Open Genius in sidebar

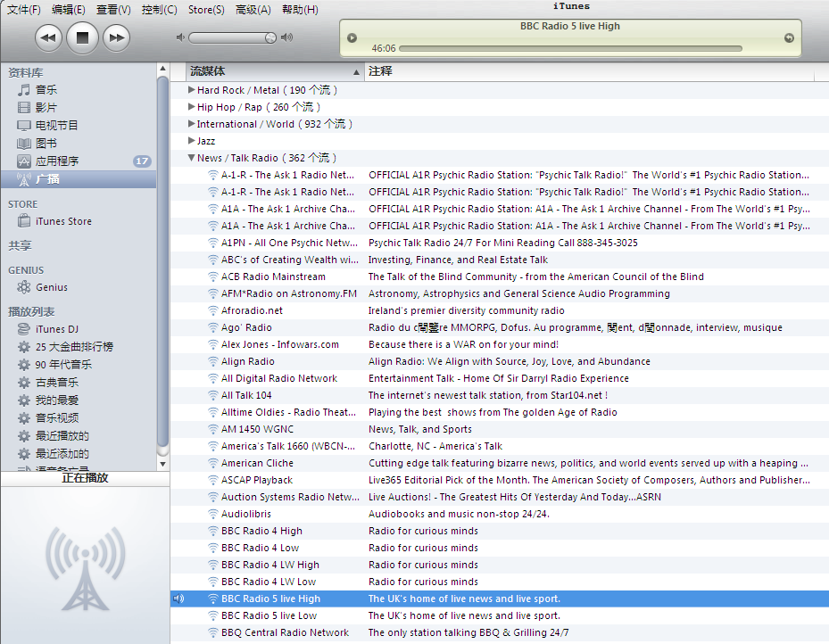point(51,287)
